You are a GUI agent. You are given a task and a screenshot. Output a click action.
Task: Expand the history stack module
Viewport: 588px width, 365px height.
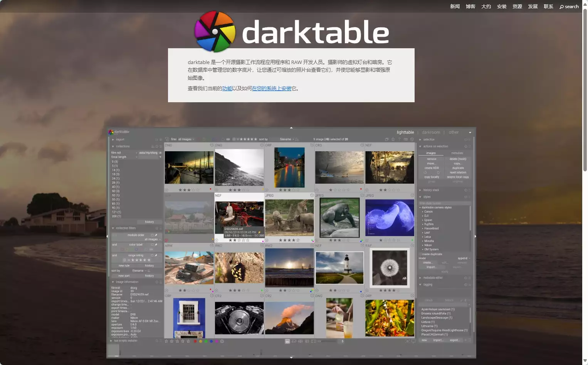click(x=420, y=190)
